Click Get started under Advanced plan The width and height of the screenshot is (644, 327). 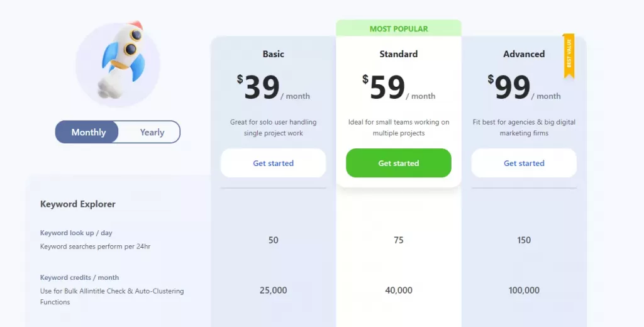click(x=524, y=163)
